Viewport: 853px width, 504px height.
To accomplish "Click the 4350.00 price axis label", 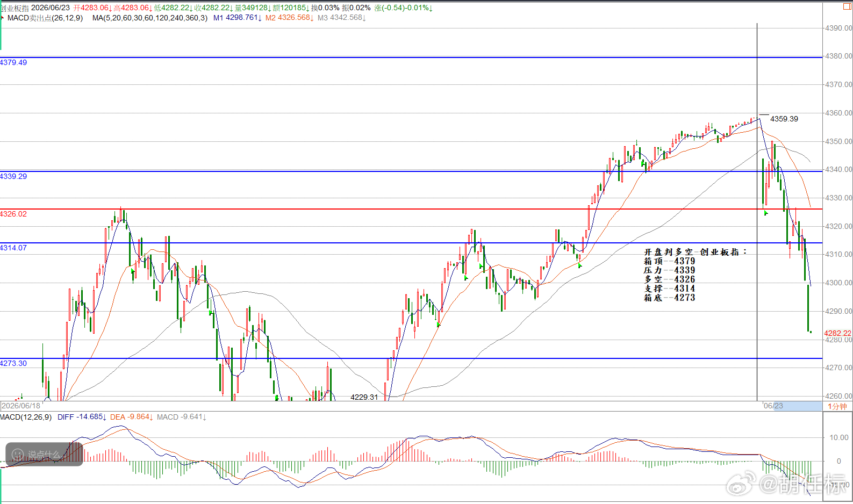I will (x=839, y=141).
